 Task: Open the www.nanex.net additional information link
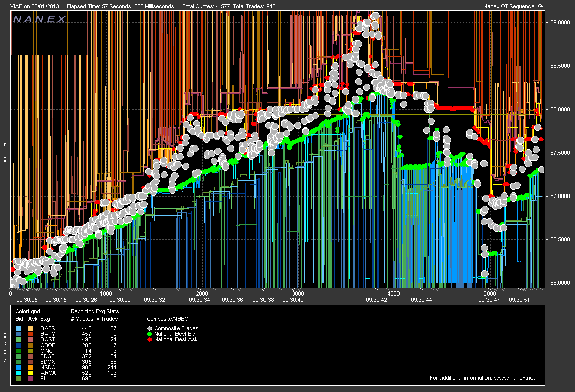tap(514, 378)
